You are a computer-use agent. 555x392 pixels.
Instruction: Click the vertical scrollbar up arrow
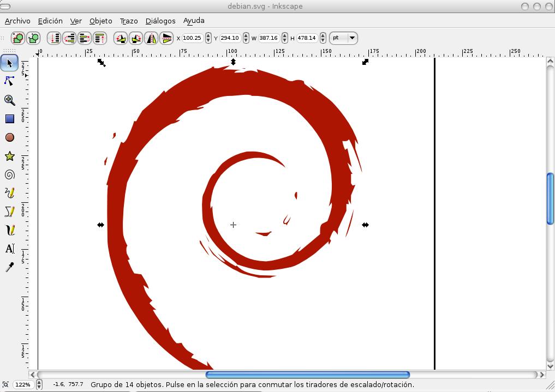tap(550, 62)
